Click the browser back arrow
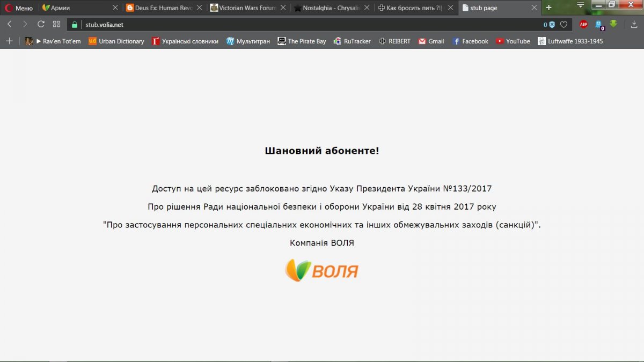 9,24
